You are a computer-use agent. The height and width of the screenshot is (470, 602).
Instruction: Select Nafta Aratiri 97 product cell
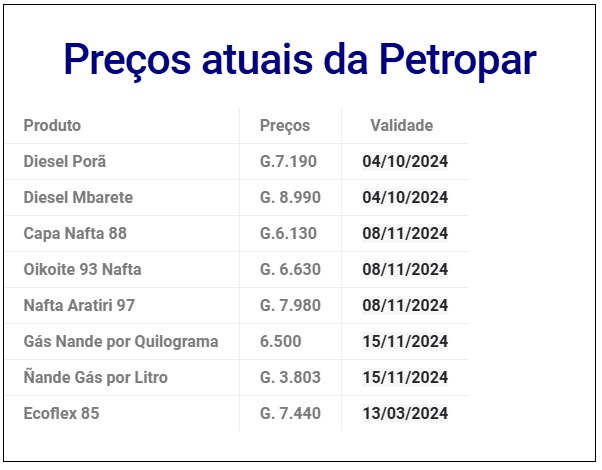coord(79,306)
